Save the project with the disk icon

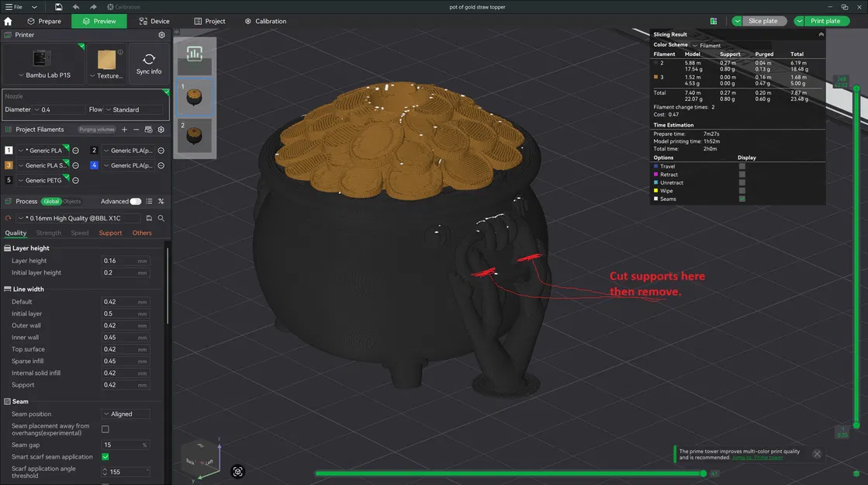(58, 7)
